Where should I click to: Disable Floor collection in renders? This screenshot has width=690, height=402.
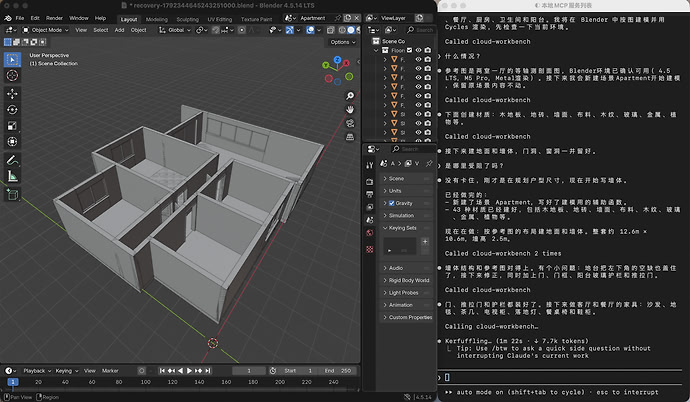click(x=428, y=50)
